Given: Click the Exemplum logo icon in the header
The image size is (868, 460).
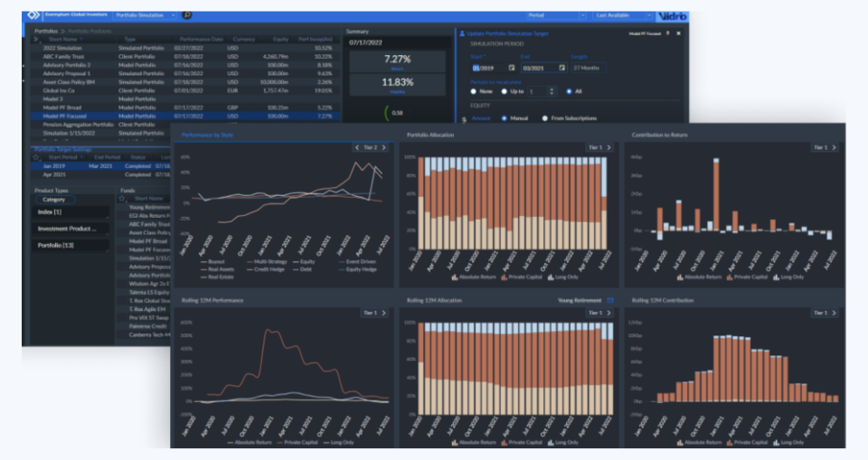Looking at the screenshot, I should pyautogui.click(x=33, y=15).
